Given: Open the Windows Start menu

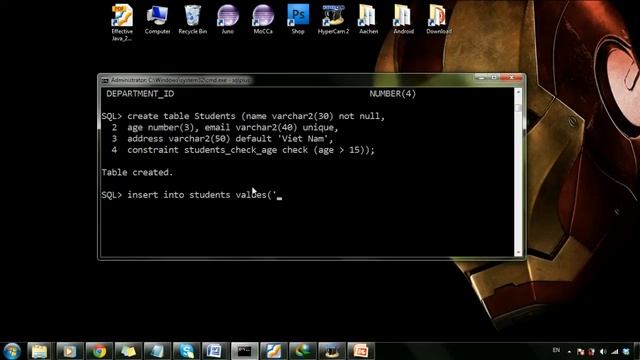Looking at the screenshot, I should click(12, 351).
